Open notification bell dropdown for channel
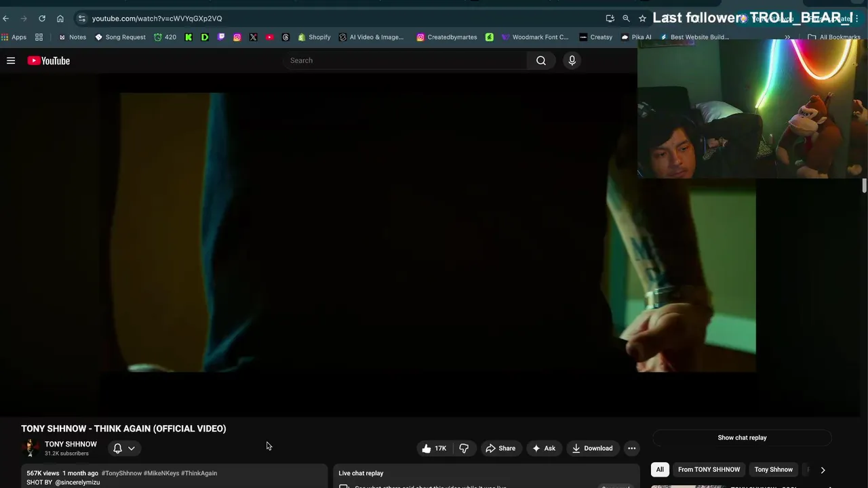The width and height of the screenshot is (868, 488). [x=123, y=448]
